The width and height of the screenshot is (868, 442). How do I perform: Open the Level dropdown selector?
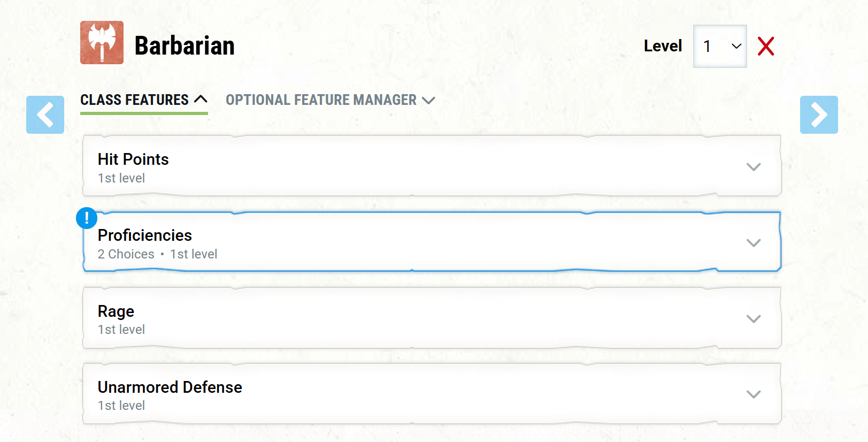point(719,47)
